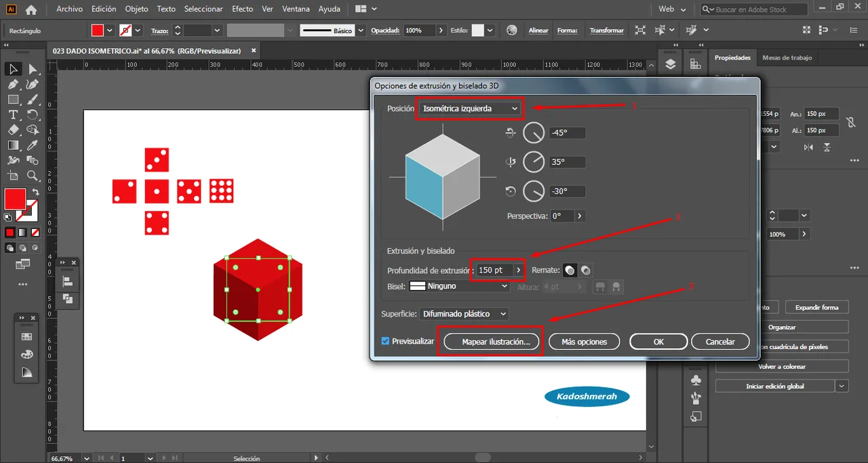This screenshot has height=463, width=868.
Task: Expand the Profundidad de extrusión arrow
Action: [x=519, y=270]
